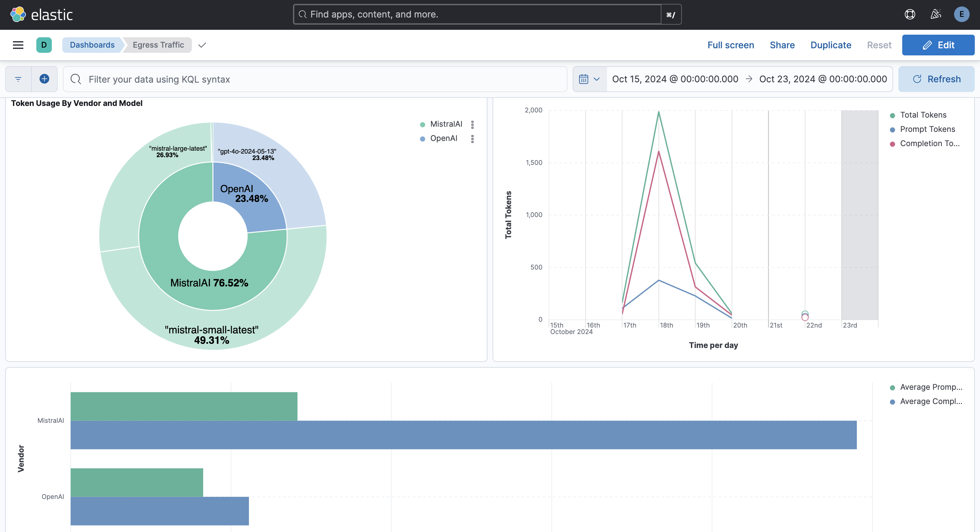This screenshot has height=532, width=980.
Task: Go to Dashboards breadcrumb
Action: pos(92,45)
